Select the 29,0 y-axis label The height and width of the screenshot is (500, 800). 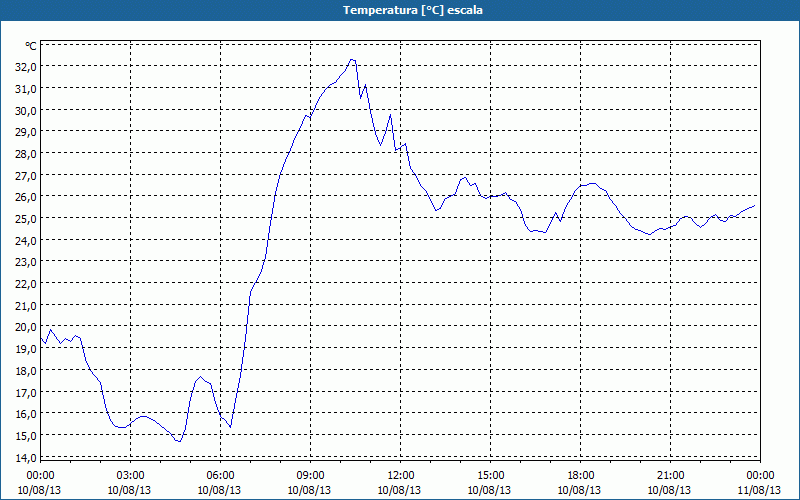click(27, 132)
